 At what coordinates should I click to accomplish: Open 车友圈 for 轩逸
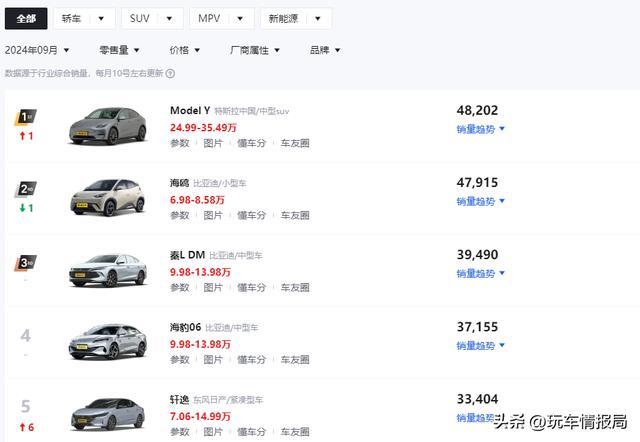point(295,432)
